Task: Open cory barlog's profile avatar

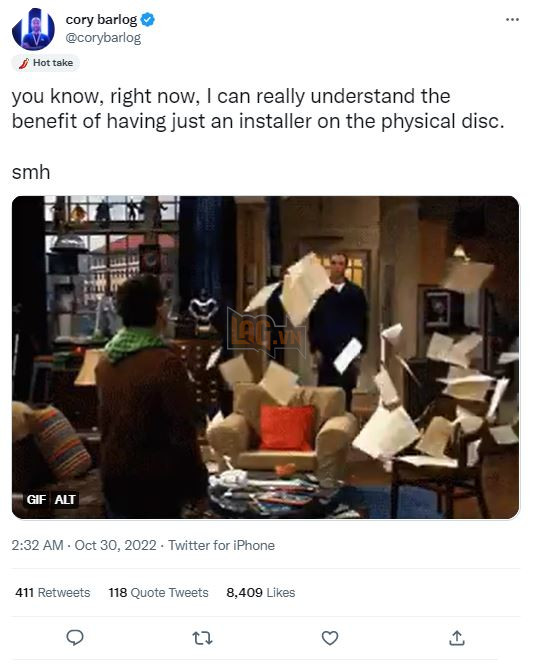Action: [33, 29]
